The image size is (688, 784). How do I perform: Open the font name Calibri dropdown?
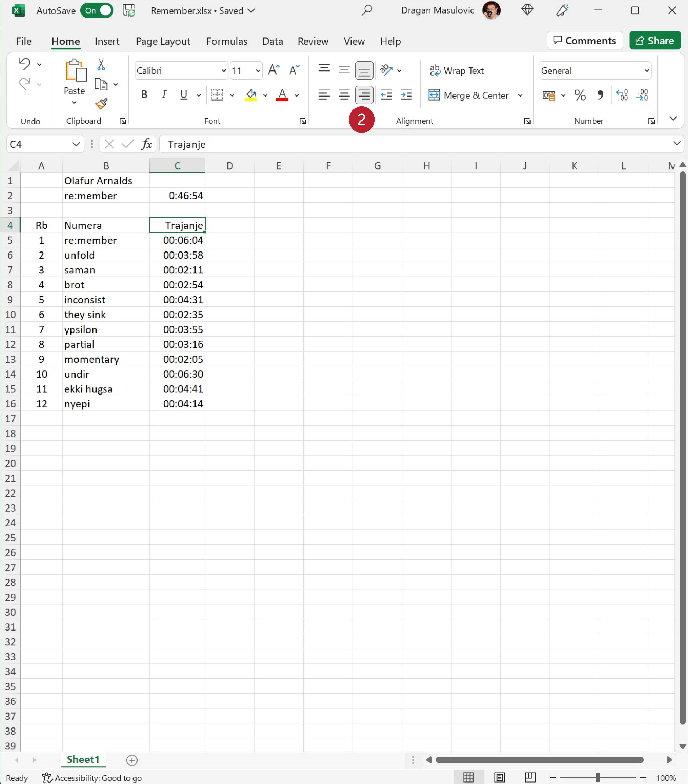click(223, 70)
